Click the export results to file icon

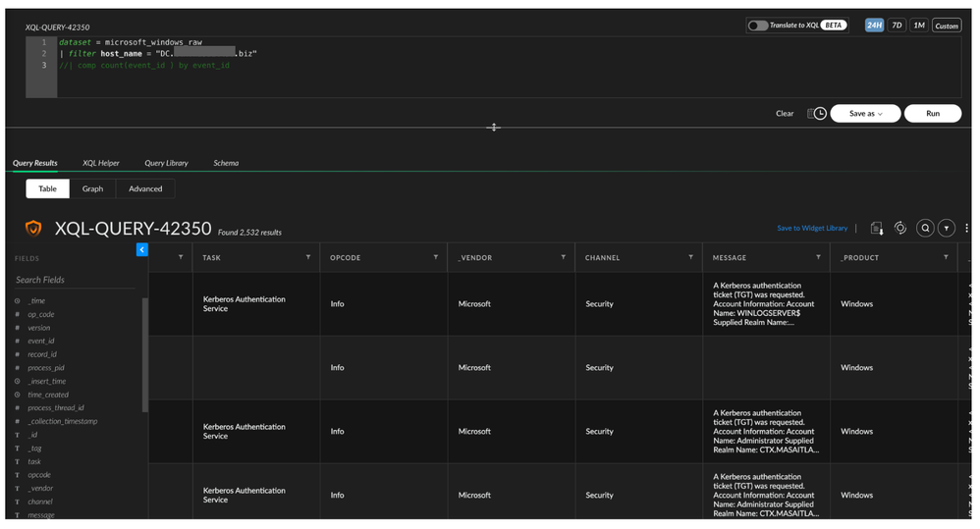876,228
